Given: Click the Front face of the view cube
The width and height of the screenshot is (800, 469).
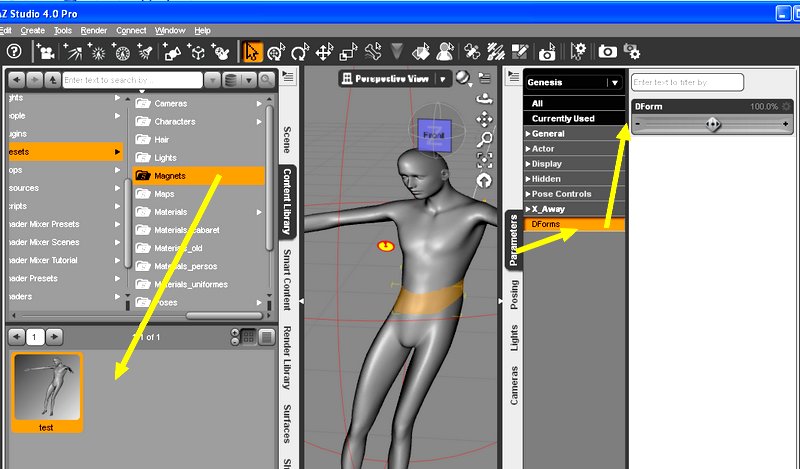Looking at the screenshot, I should [434, 135].
